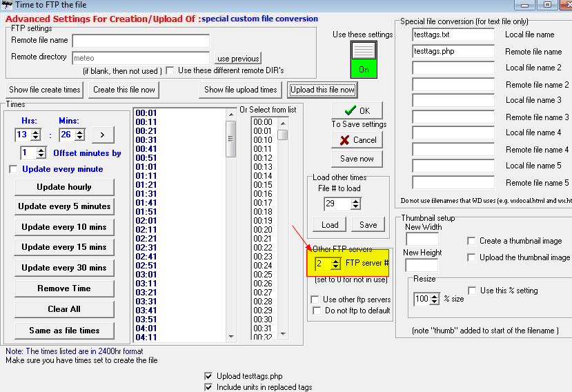Click the Local file name 3 field
This screenshot has height=392, width=572.
click(453, 100)
